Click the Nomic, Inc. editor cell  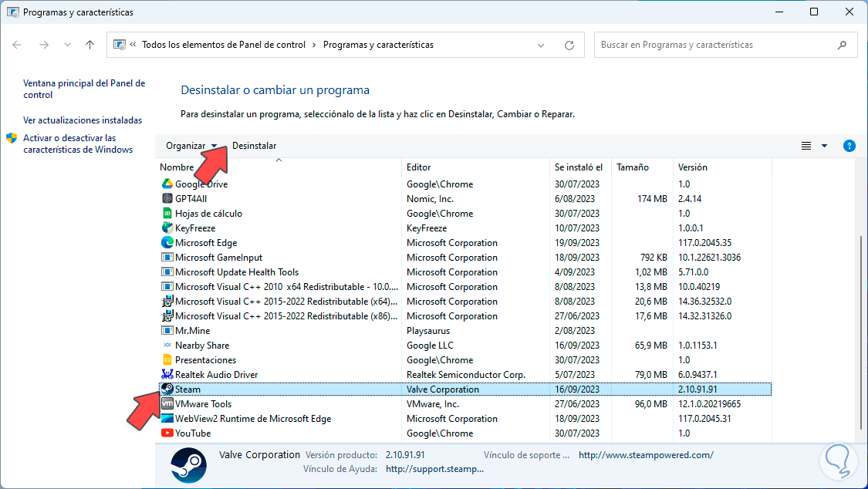[430, 198]
